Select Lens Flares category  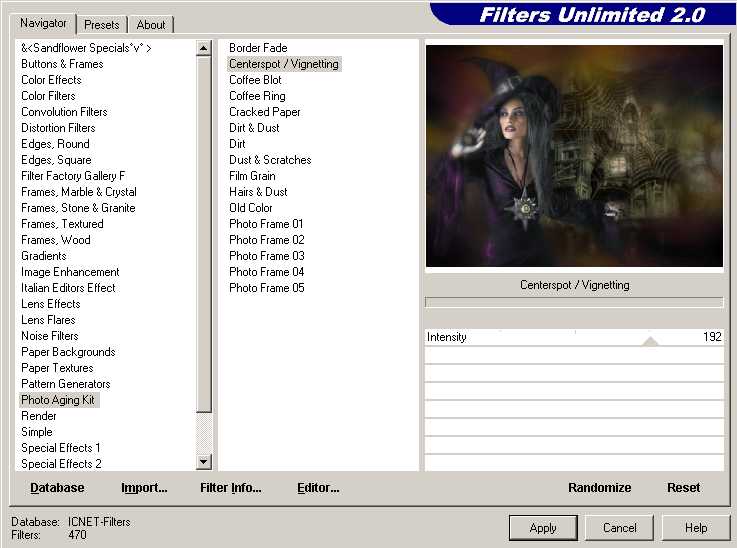48,320
